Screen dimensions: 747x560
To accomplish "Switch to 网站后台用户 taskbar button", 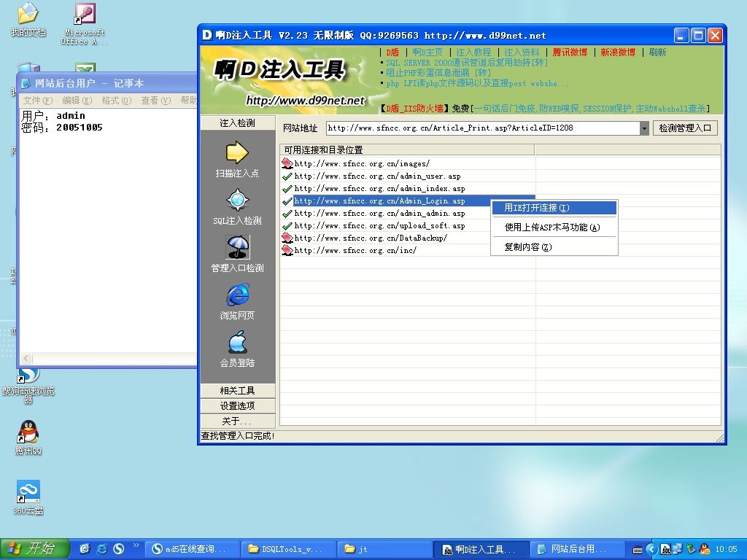I will click(x=576, y=549).
